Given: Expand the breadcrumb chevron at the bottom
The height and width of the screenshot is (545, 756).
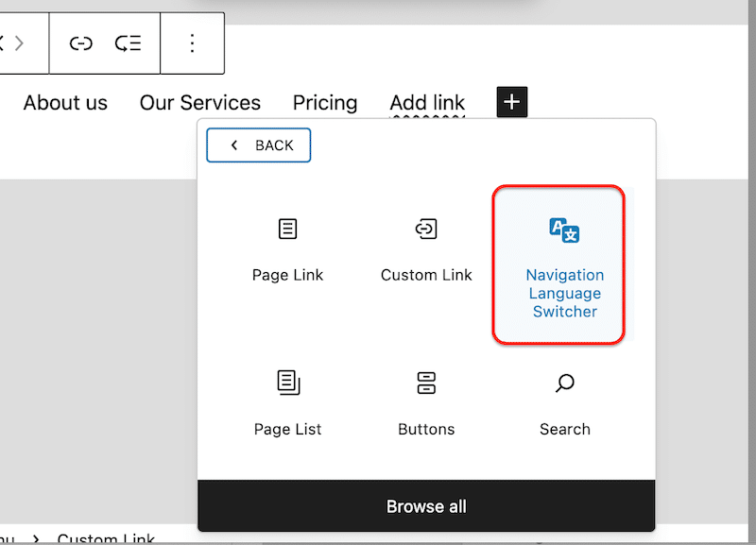Looking at the screenshot, I should 36,538.
